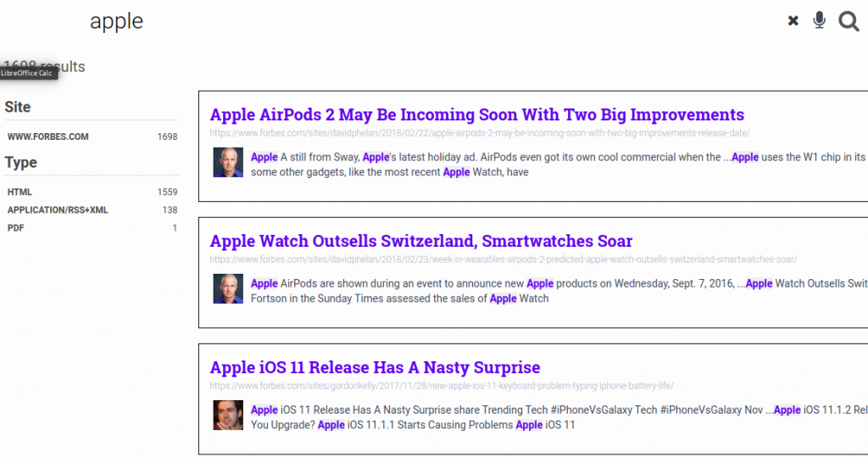The height and width of the screenshot is (463, 868).
Task: Click the iOS 11 keyboard problem URL
Action: click(x=441, y=386)
